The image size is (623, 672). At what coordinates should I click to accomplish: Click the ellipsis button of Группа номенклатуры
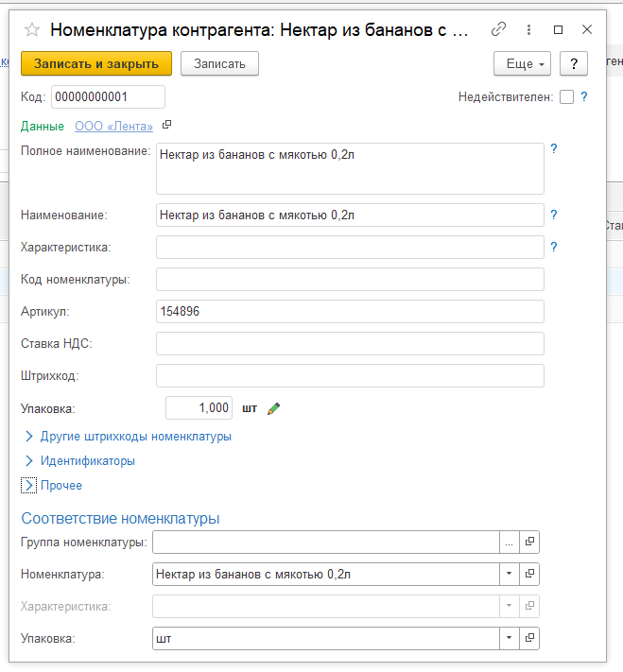tap(509, 542)
